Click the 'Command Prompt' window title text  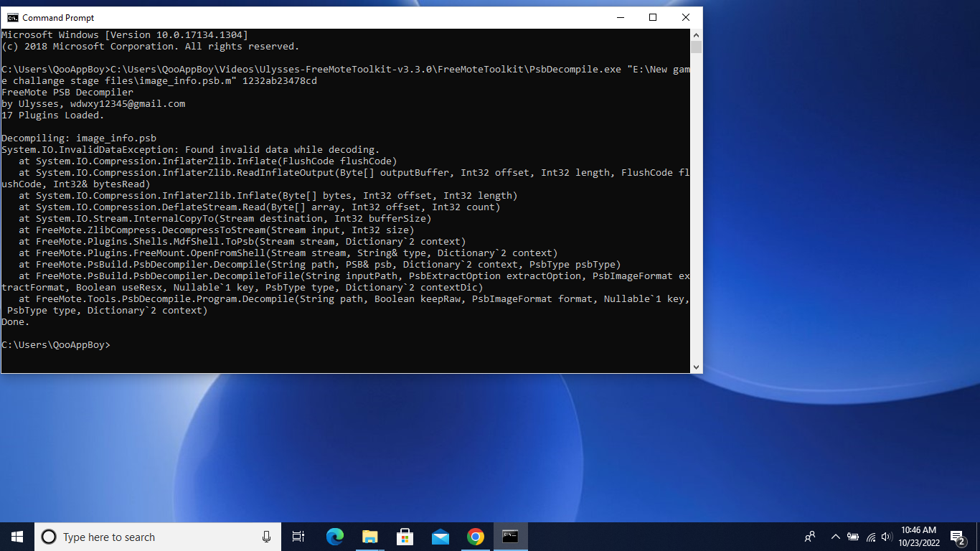pyautogui.click(x=58, y=18)
